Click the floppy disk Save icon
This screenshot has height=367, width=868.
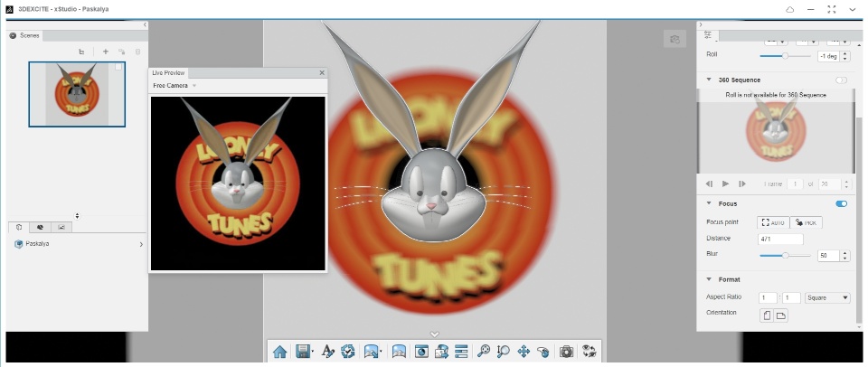[302, 351]
